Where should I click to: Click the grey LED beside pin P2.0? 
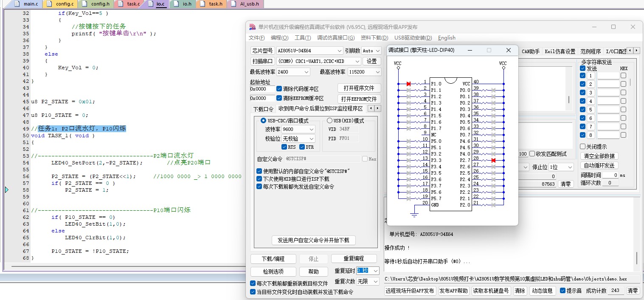493,205
